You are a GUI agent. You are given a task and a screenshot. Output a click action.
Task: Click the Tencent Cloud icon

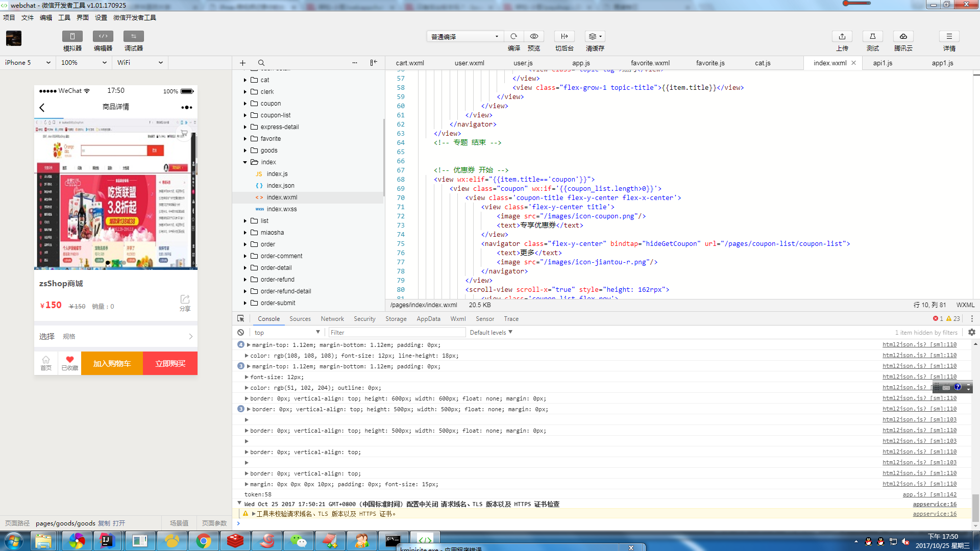903,36
